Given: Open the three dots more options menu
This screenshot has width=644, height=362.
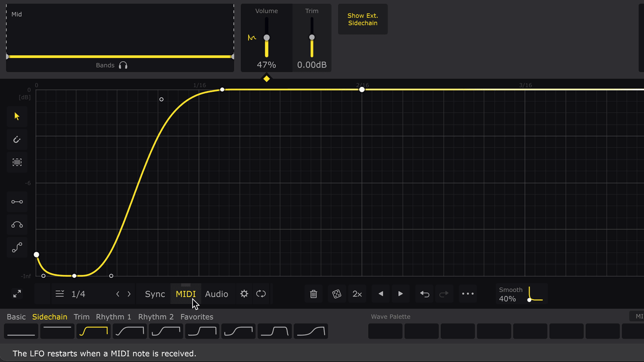Looking at the screenshot, I should point(468,294).
